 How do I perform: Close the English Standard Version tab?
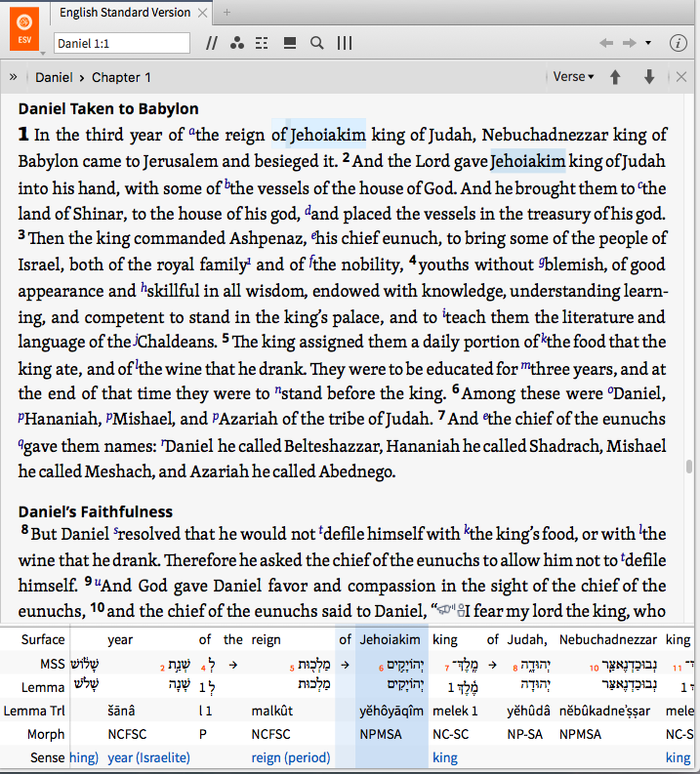coord(202,13)
